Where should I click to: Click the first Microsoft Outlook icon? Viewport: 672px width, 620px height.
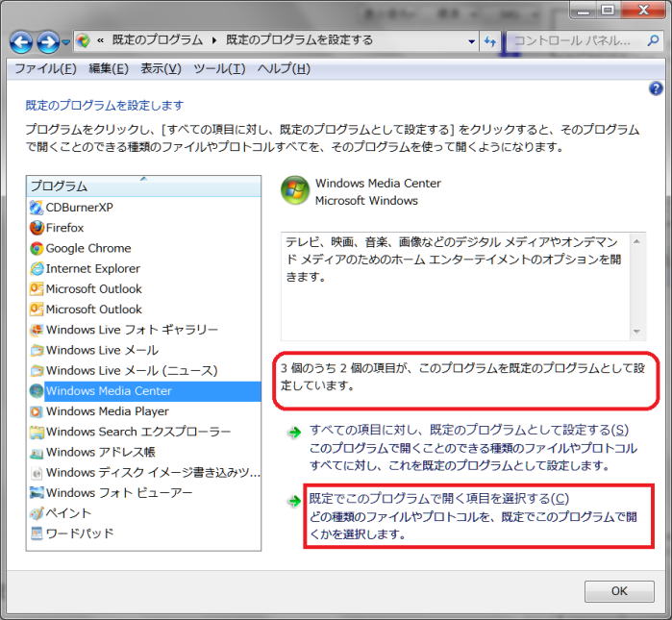click(x=37, y=288)
